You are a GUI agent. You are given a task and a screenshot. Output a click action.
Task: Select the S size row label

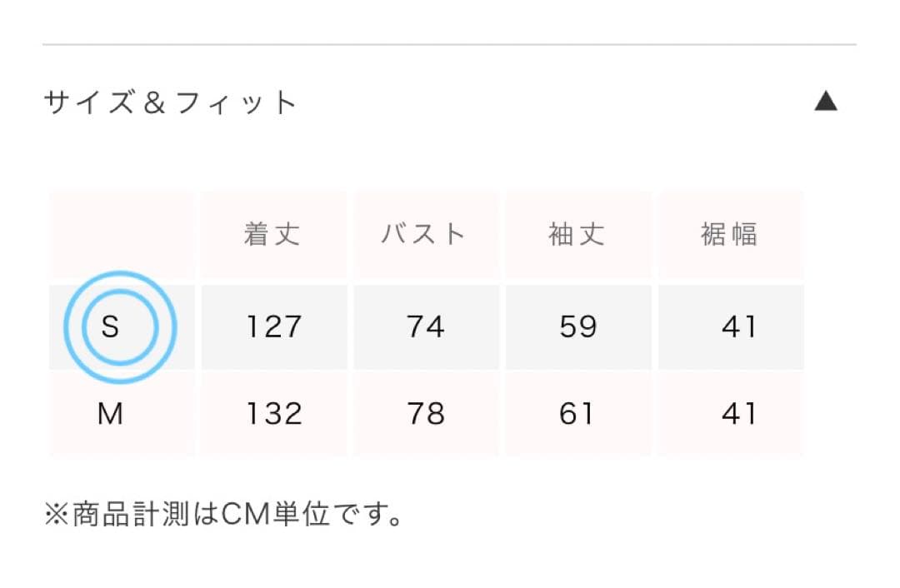[x=110, y=326]
